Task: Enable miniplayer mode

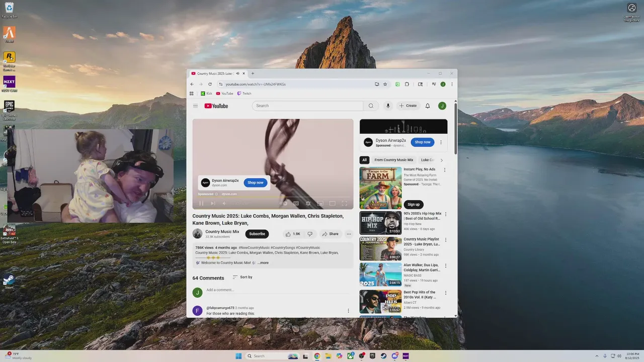Action: pos(320,203)
